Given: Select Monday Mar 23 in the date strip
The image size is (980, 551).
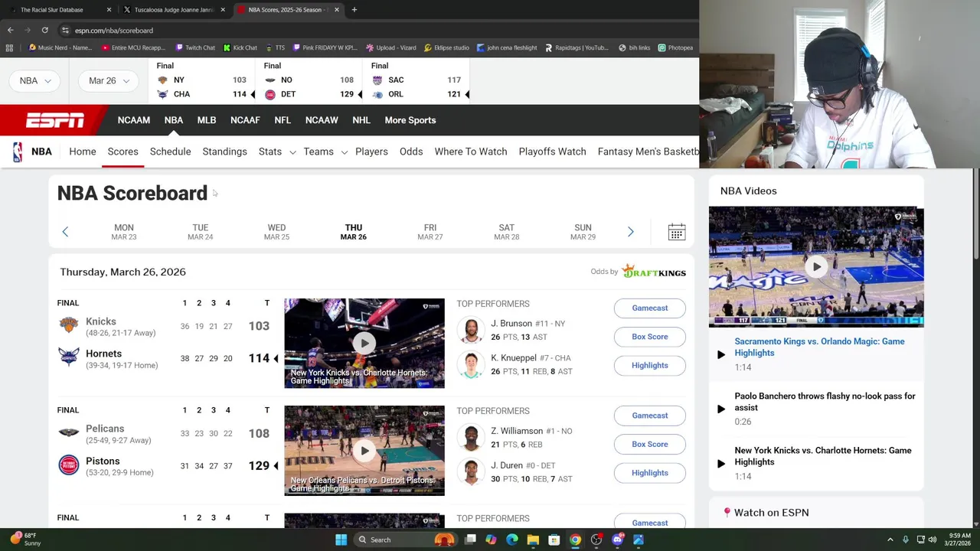Looking at the screenshot, I should pyautogui.click(x=123, y=232).
